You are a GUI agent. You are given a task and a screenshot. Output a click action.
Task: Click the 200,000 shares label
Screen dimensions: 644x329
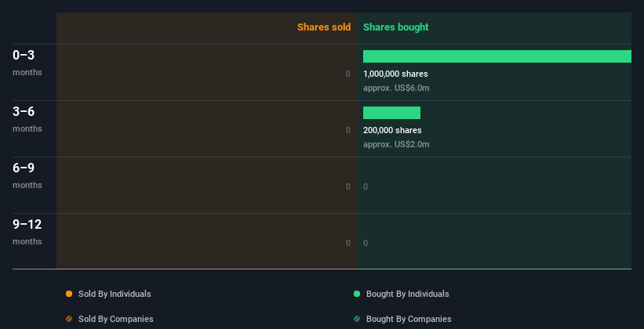(392, 130)
